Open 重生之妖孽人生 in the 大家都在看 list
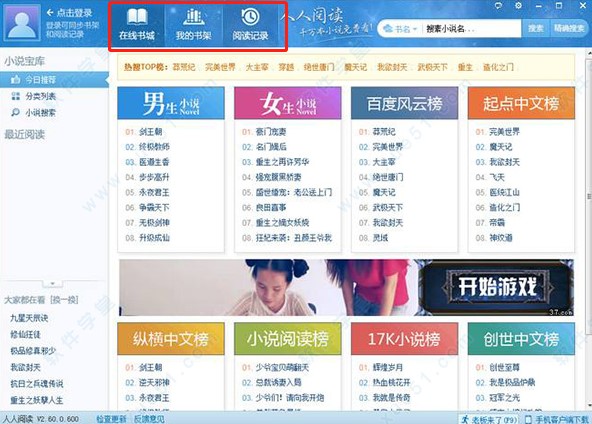592x424 pixels. (37, 400)
